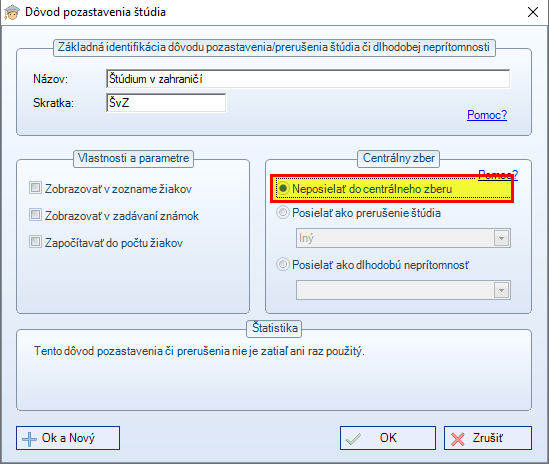Click inside the Iný combo box field
The image size is (549, 464).
click(x=395, y=238)
